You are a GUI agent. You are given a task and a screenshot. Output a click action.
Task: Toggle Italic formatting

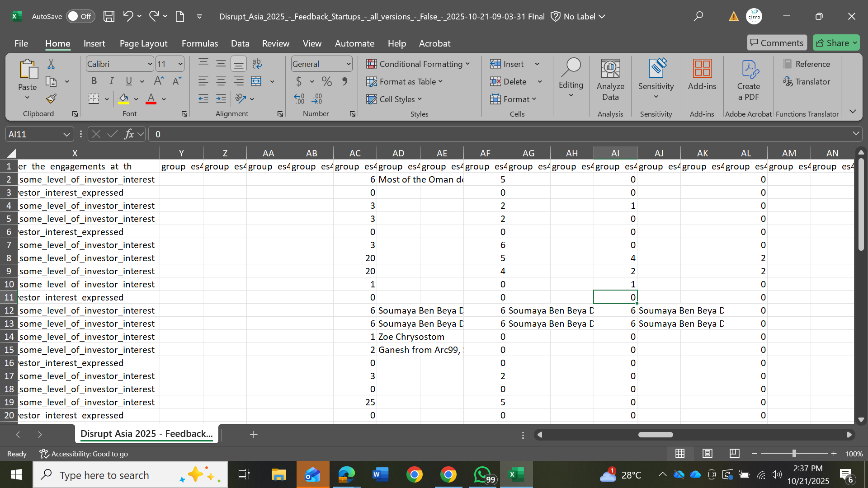(111, 81)
